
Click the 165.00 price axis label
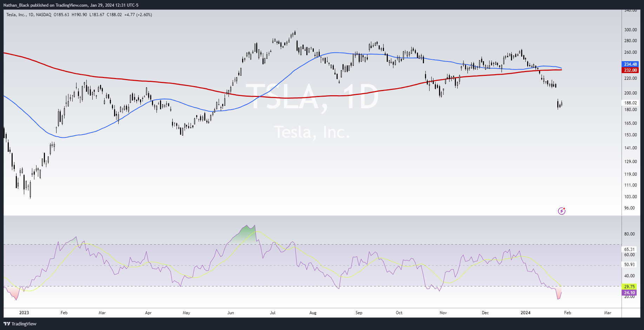pos(630,123)
